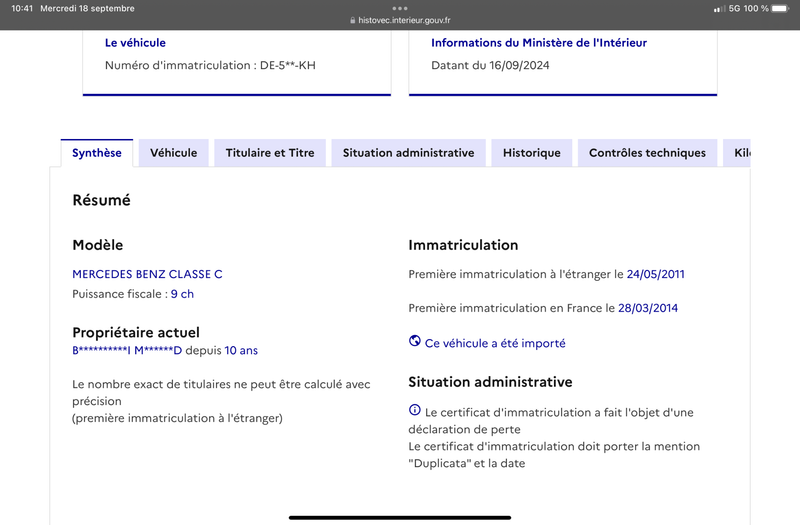800x525 pixels.
Task: Open the Titulaire et Titre tab
Action: [270, 153]
